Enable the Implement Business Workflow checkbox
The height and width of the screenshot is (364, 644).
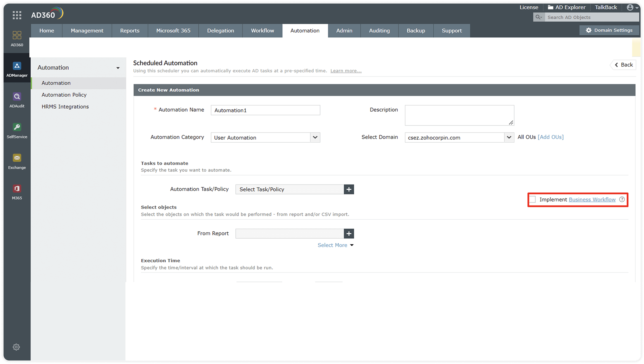pos(532,199)
